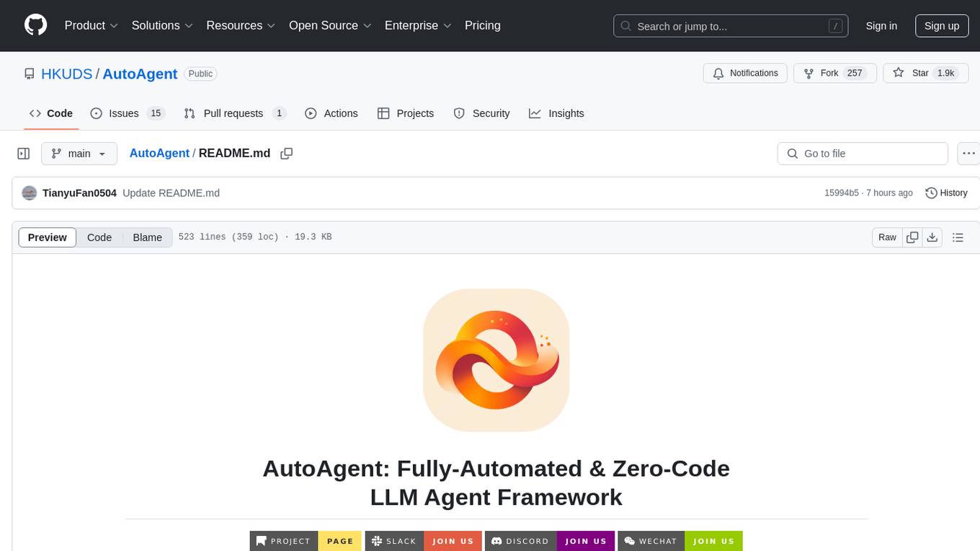Go to AutoAgent root in breadcrumb
This screenshot has height=551, width=980.
point(159,154)
